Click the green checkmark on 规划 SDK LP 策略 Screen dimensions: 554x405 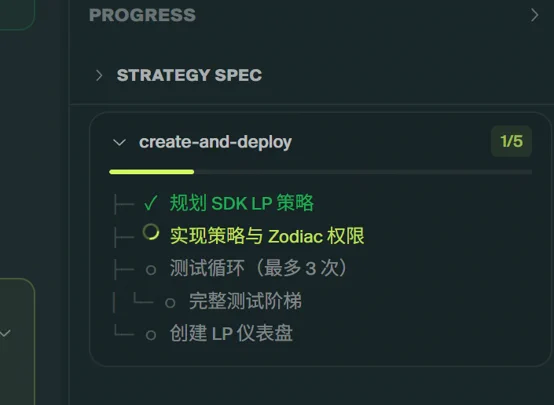coord(151,203)
